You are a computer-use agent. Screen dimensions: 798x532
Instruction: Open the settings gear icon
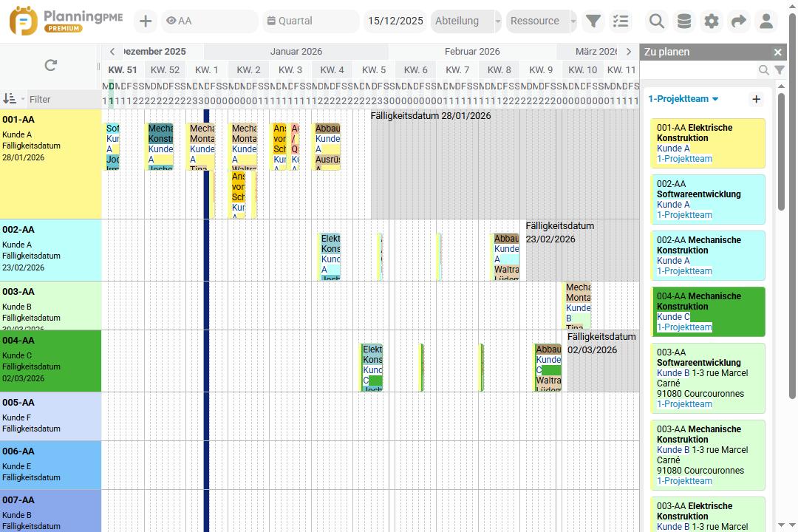[x=711, y=21]
